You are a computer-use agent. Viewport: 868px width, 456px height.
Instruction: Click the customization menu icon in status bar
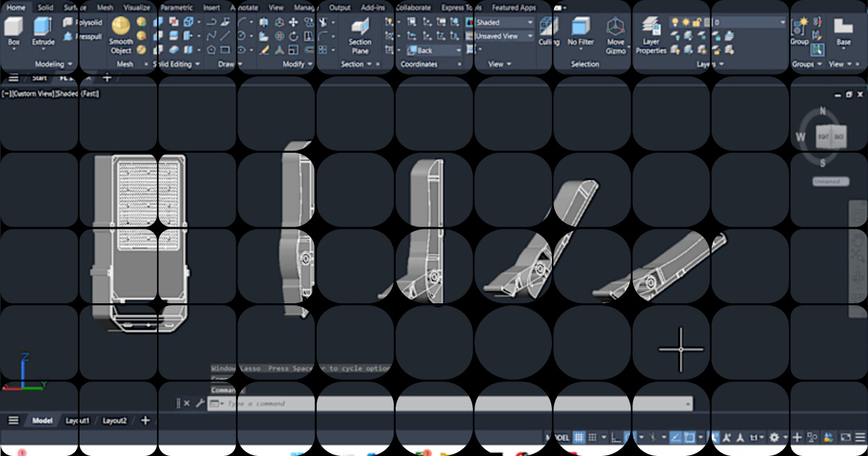860,437
